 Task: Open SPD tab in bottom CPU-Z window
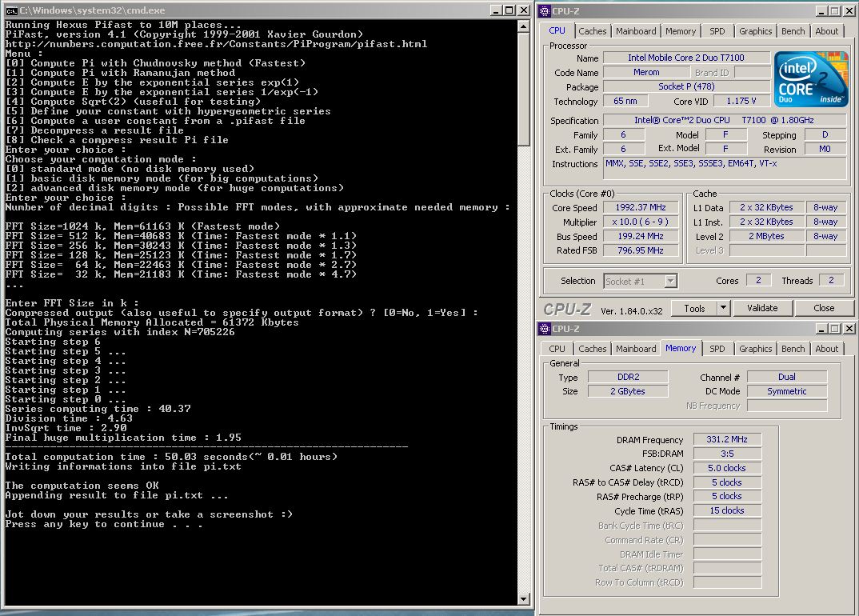[717, 349]
